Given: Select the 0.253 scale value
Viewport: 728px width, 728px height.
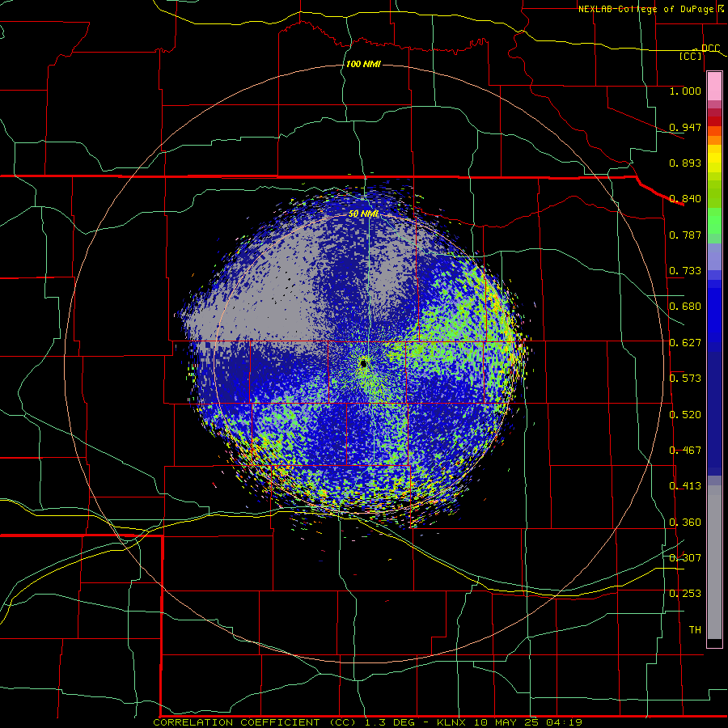Looking at the screenshot, I should click(685, 594).
